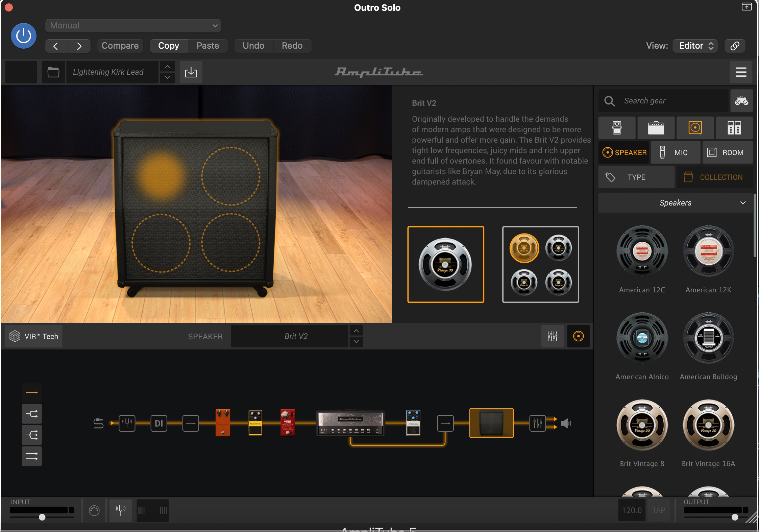Open the View Editor dropdown
The image size is (759, 532).
pyautogui.click(x=696, y=46)
